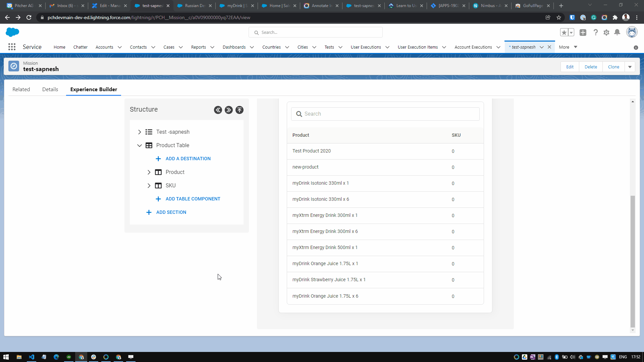
Task: Open the notifications bell
Action: [617, 33]
